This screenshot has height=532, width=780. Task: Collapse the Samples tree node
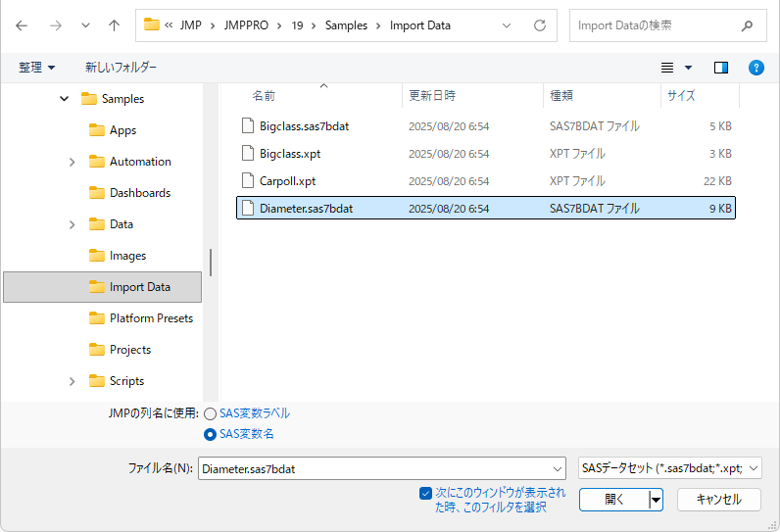click(64, 98)
